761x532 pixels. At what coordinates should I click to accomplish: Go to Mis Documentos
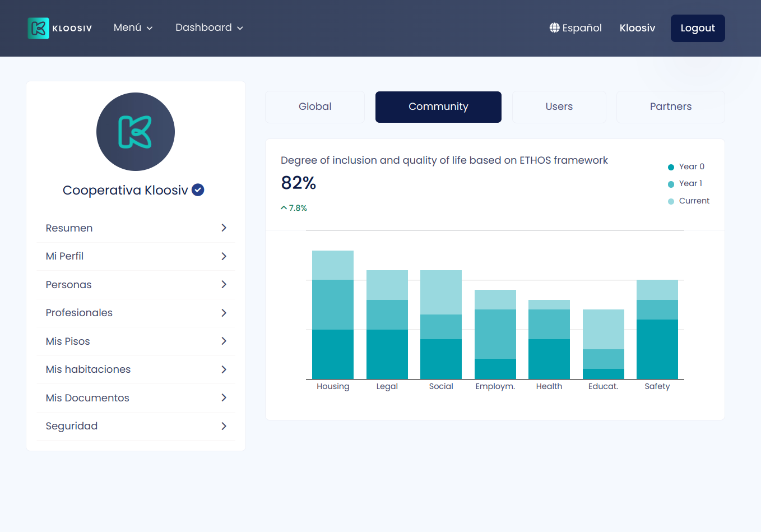[136, 398]
